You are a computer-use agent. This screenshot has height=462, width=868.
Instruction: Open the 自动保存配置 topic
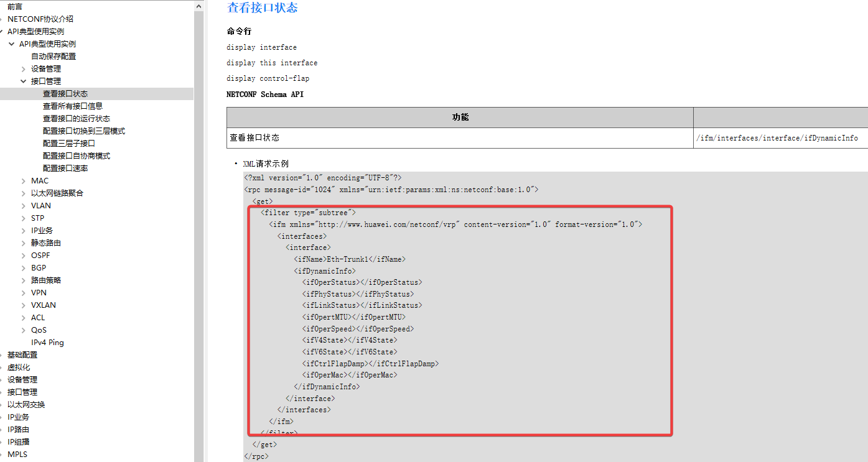[54, 56]
